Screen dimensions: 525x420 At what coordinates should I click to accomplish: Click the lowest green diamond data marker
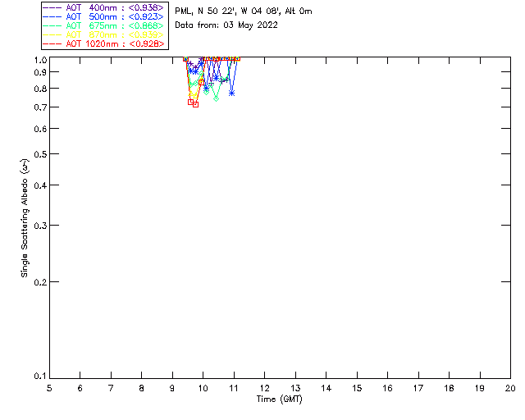[x=217, y=98]
